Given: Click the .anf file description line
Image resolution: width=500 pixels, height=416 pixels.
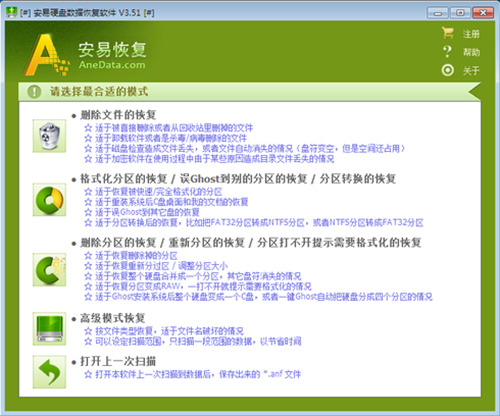Looking at the screenshot, I should click(193, 374).
